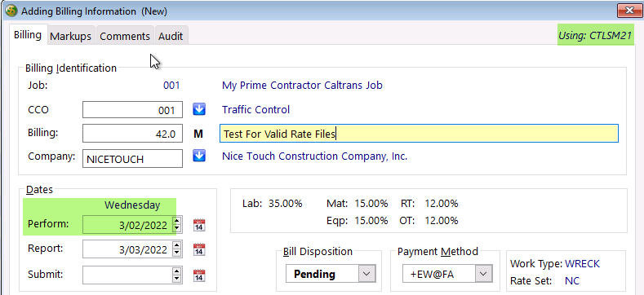Switch to the Markups tab

tap(71, 36)
